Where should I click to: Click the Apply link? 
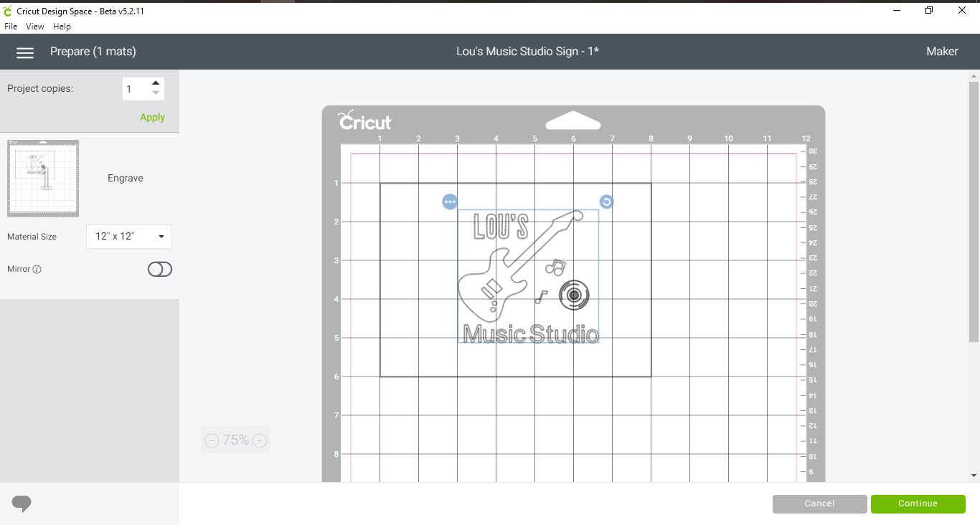(x=153, y=117)
